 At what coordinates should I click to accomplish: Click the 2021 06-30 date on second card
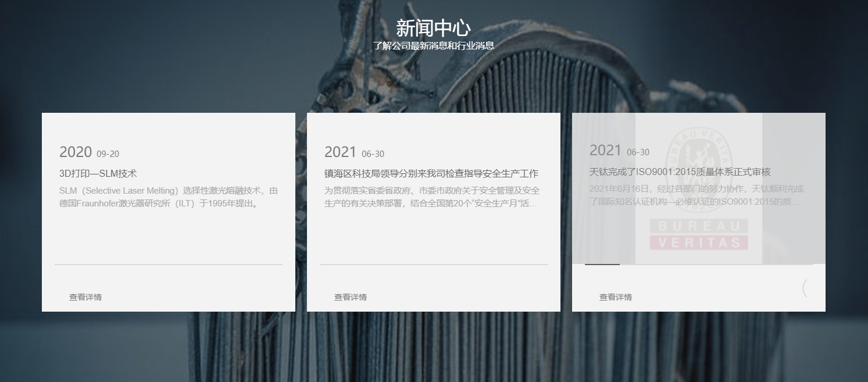354,153
